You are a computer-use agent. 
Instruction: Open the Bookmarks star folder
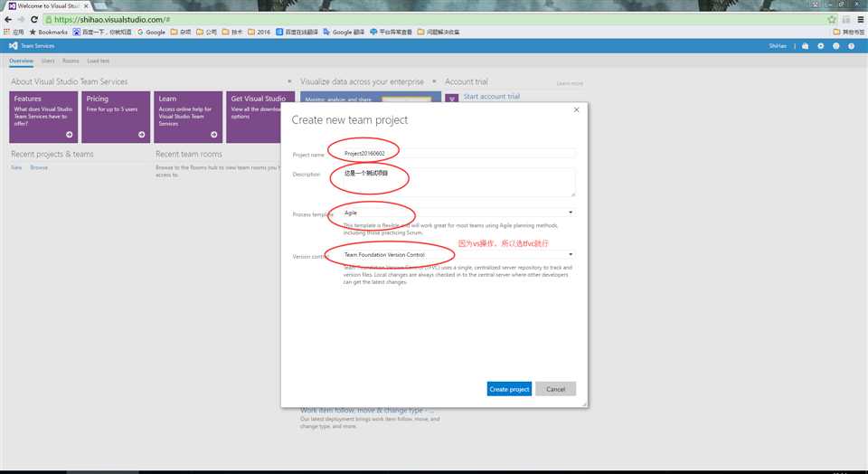[x=48, y=33]
